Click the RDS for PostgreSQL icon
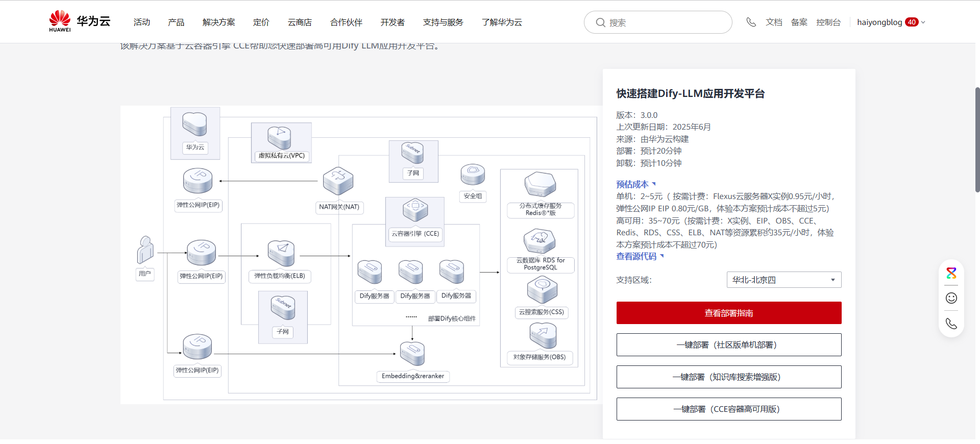The image size is (980, 444). coord(540,241)
